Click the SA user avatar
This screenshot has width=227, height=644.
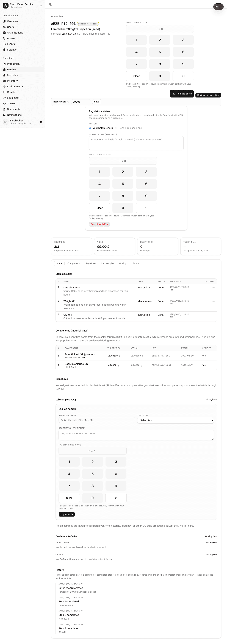6,122
